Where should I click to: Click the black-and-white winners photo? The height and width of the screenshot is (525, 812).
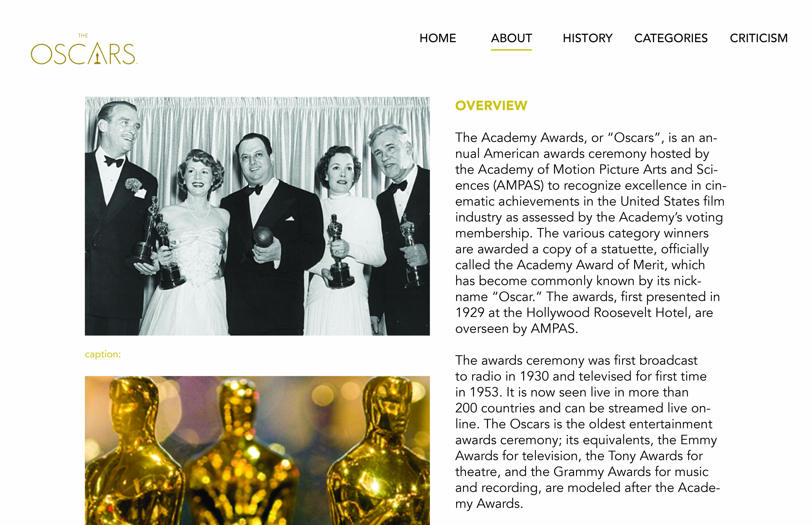(x=257, y=216)
